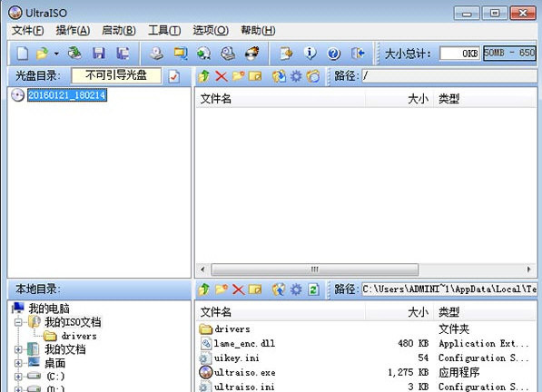Click the gear settings icon in disc toolbar
Viewport: 542px width, 392px height.
(x=296, y=76)
